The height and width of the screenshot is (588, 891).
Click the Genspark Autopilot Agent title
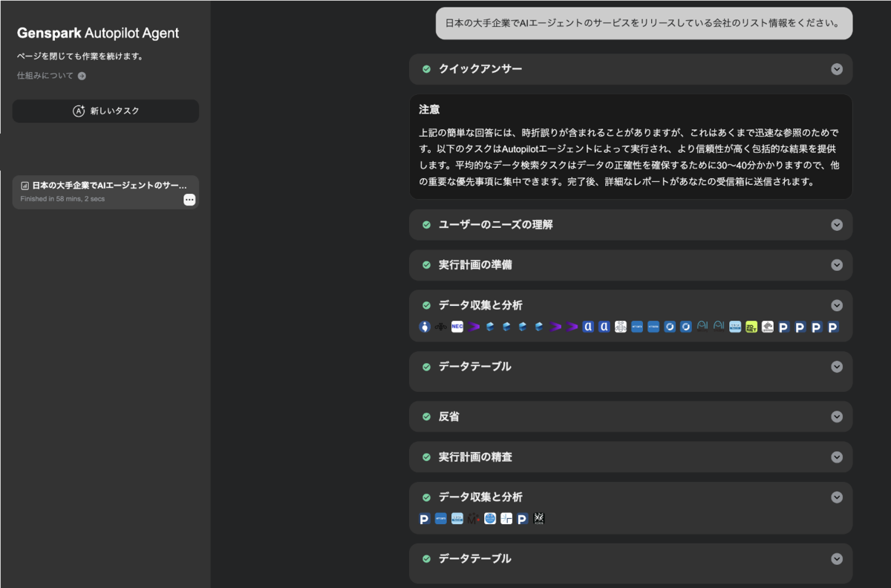point(98,33)
